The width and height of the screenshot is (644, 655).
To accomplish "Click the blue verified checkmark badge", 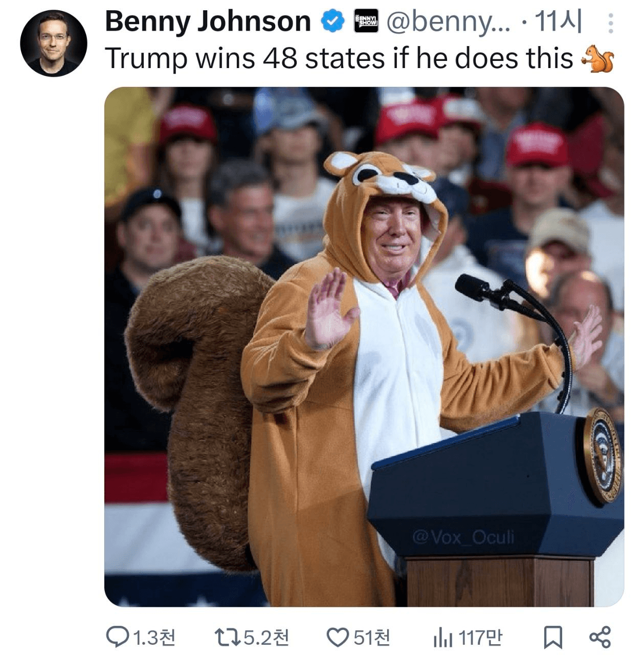I will click(x=331, y=22).
